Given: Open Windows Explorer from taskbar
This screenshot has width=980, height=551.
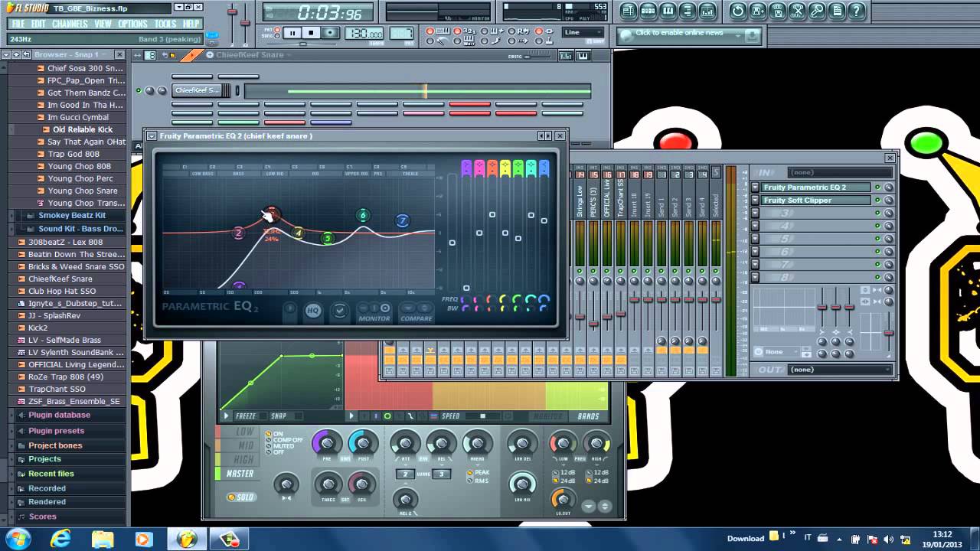Looking at the screenshot, I should pos(103,539).
